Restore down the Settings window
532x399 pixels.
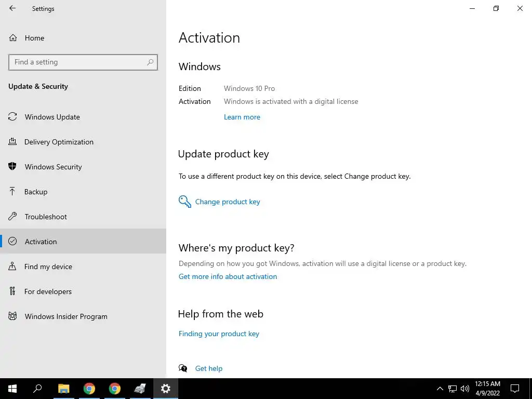click(496, 8)
